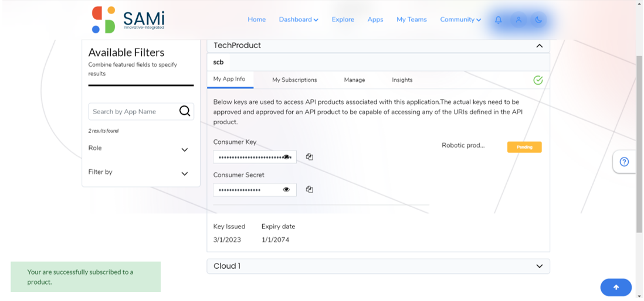Toggle dark mode moon icon
This screenshot has height=301, width=644.
point(538,20)
